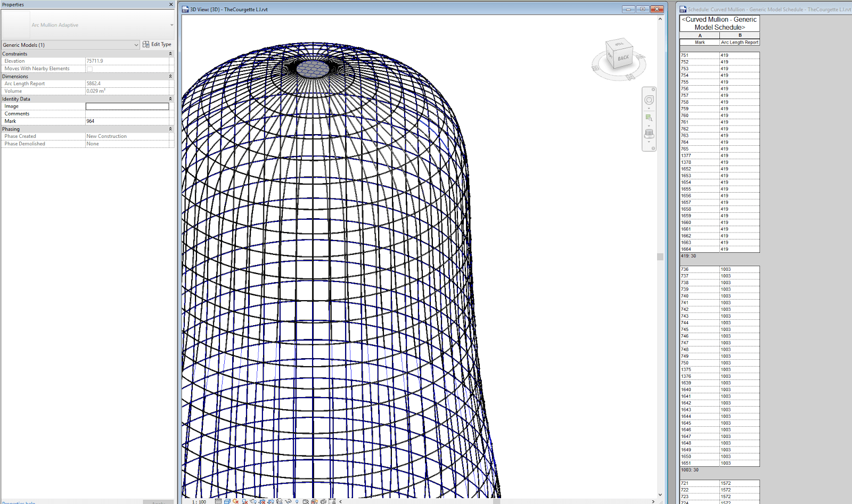This screenshot has width=852, height=504.
Task: Open the Arc Mullion Adaptive type selector
Action: pos(88,25)
